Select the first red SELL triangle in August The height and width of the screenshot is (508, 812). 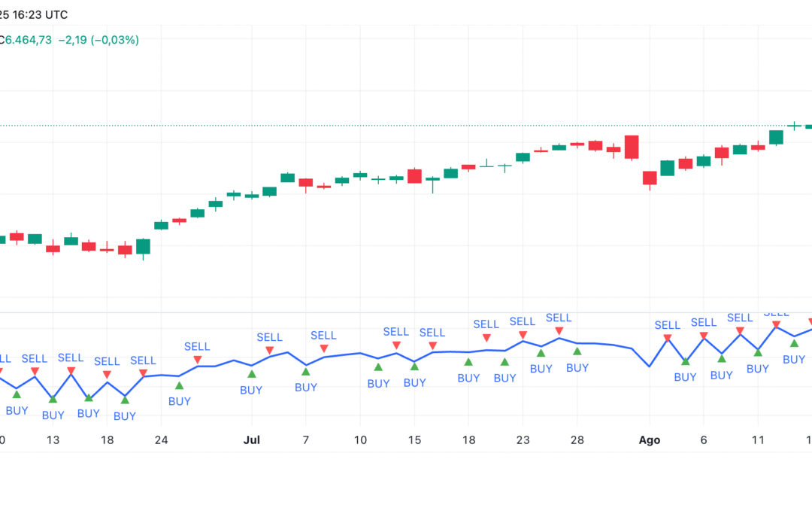pyautogui.click(x=667, y=338)
